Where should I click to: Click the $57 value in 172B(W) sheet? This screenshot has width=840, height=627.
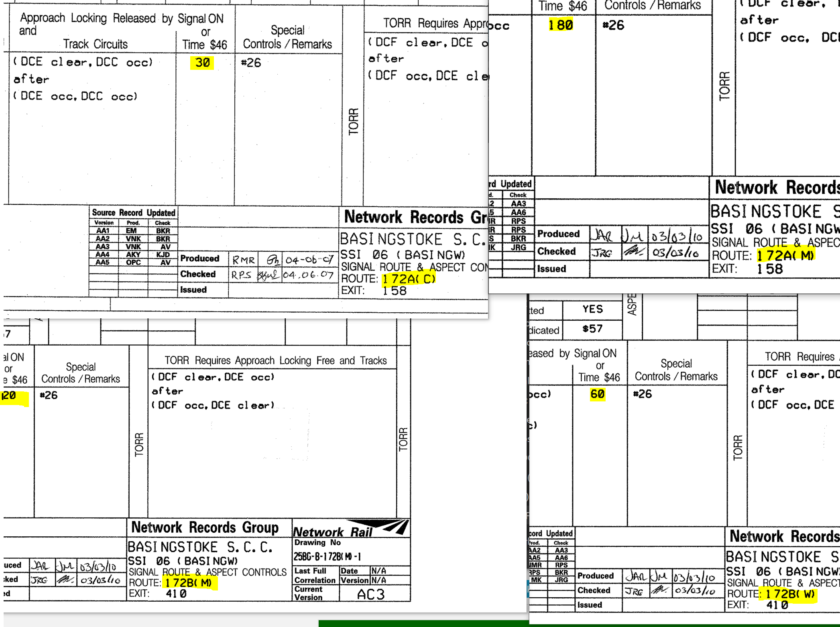pos(592,329)
